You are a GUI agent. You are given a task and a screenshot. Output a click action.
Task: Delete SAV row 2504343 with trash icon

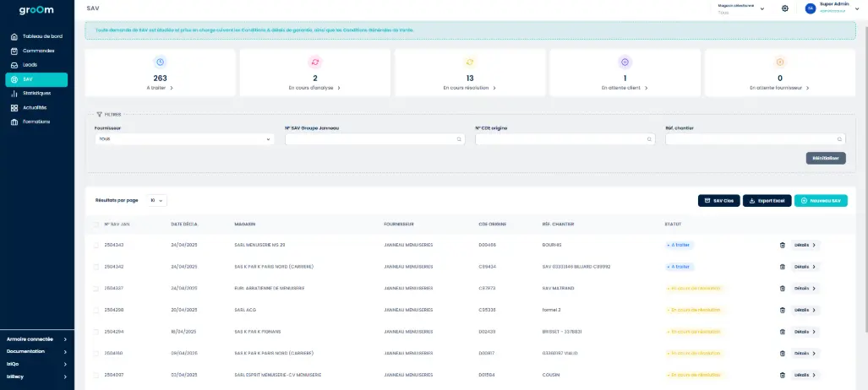[x=782, y=245]
